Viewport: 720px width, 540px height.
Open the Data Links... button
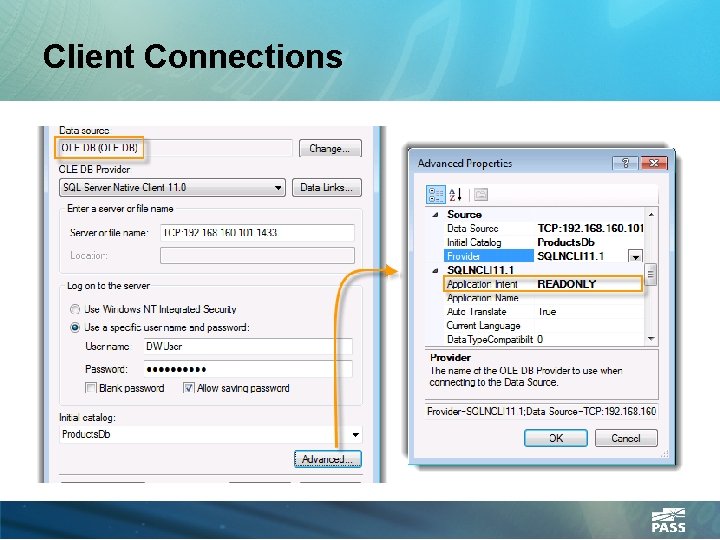pyautogui.click(x=326, y=187)
